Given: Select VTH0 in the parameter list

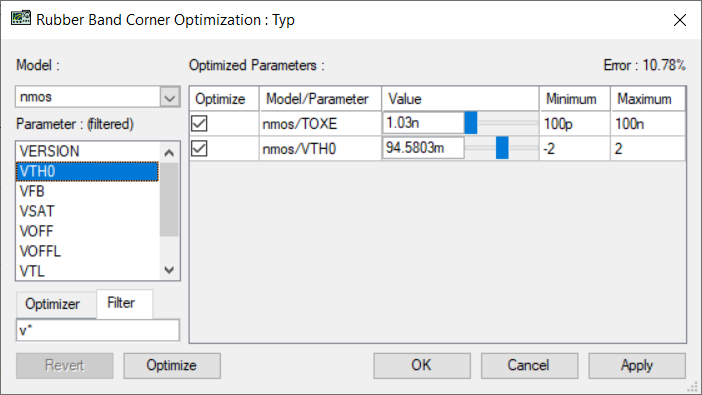Looking at the screenshot, I should tap(87, 172).
